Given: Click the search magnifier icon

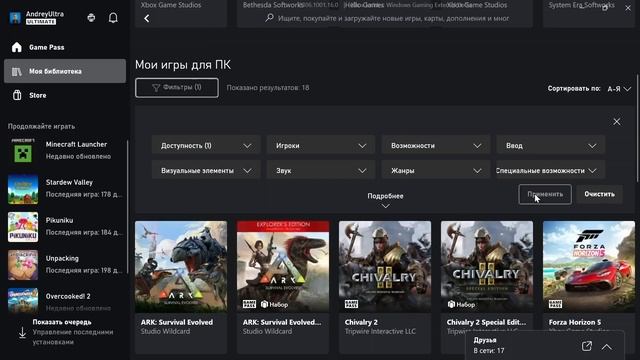Looking at the screenshot, I should coord(269,18).
